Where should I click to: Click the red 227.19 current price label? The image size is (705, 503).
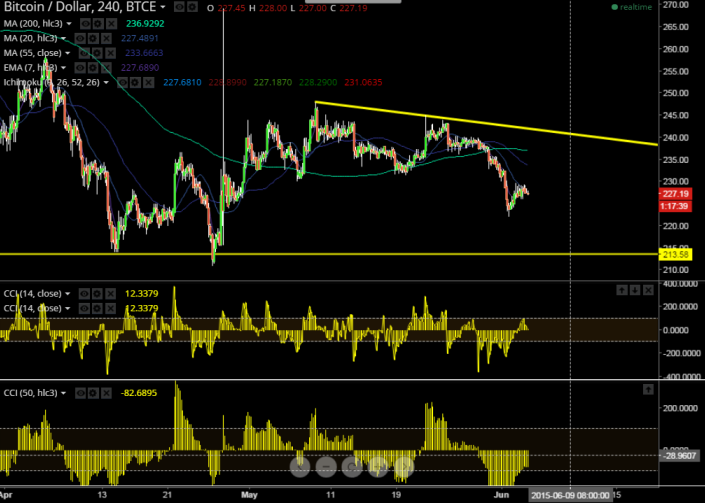click(675, 194)
